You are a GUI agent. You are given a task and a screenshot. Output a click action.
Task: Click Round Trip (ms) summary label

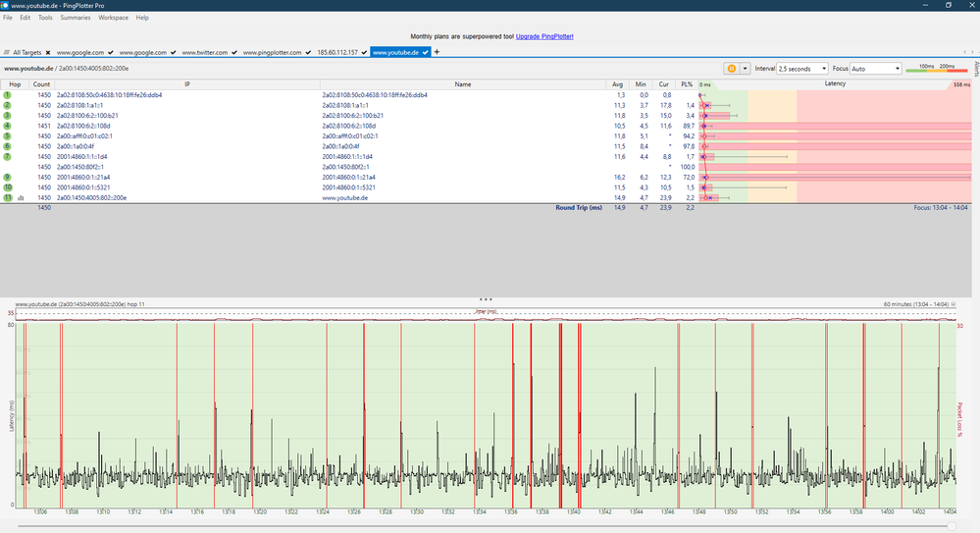coord(579,208)
